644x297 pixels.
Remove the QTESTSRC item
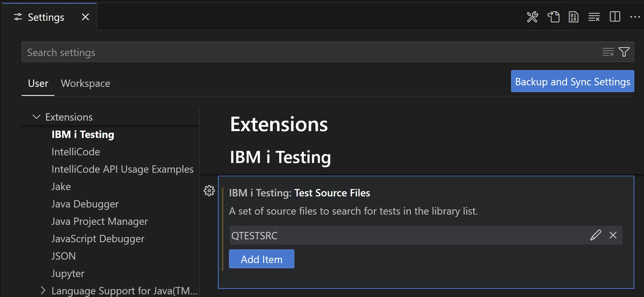pyautogui.click(x=613, y=235)
